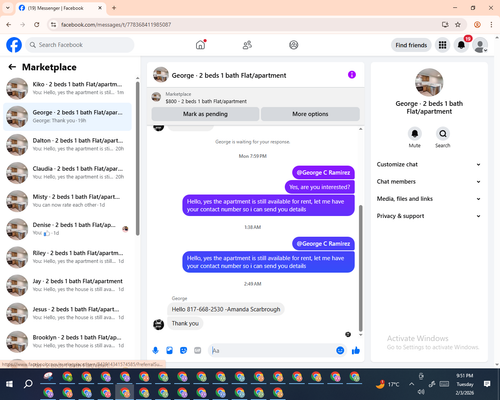Screen dimensions: 500x400
Task: Open the notifications bell
Action: tap(461, 45)
